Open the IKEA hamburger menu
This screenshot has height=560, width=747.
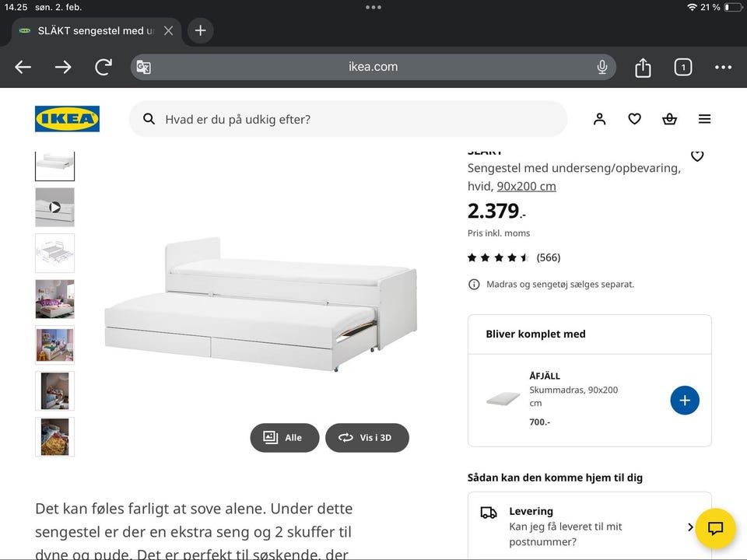704,119
